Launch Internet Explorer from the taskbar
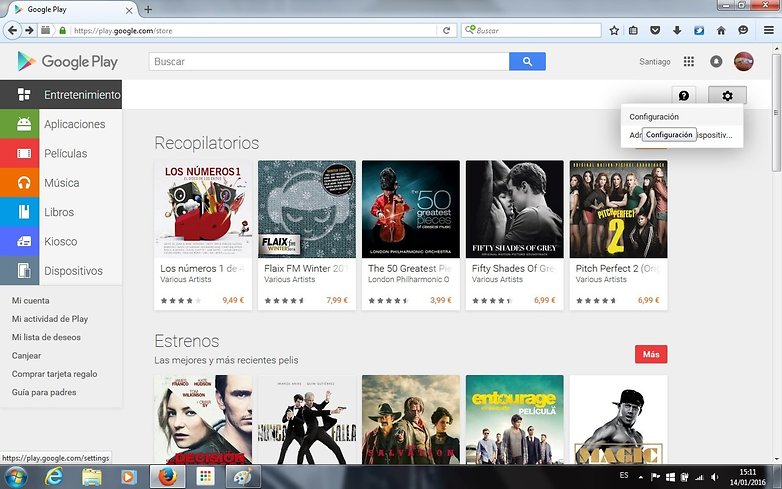The width and height of the screenshot is (782, 489). (x=54, y=477)
